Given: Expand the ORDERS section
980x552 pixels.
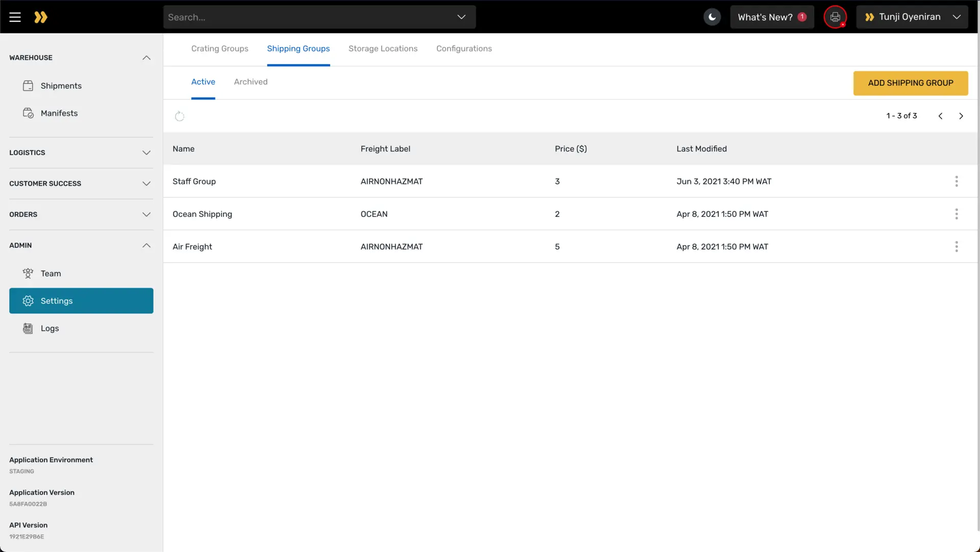Looking at the screenshot, I should click(x=81, y=214).
